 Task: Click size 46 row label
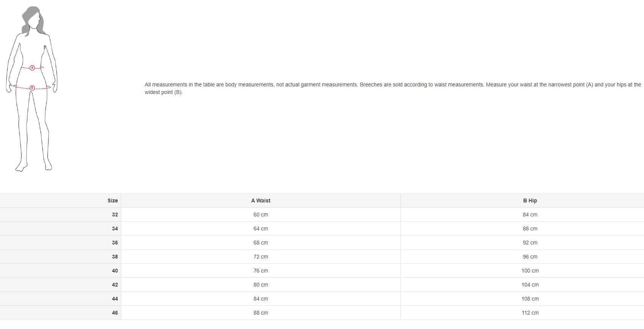(115, 313)
